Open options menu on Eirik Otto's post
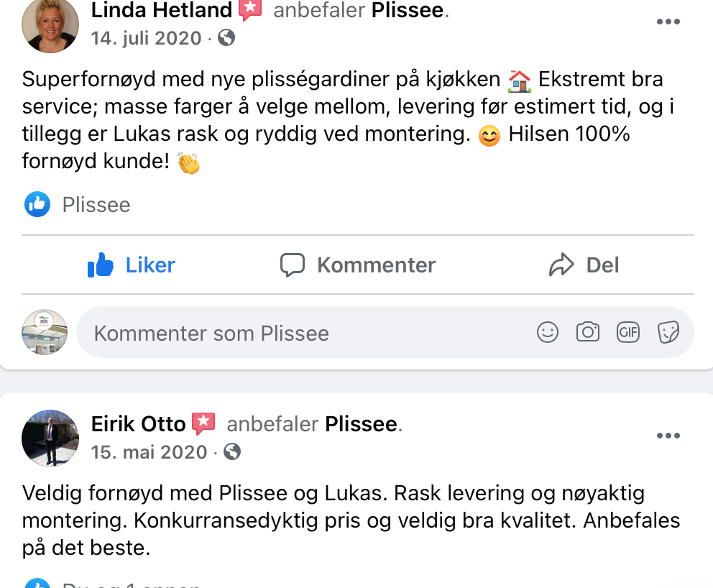This screenshot has width=713, height=588. pyautogui.click(x=668, y=436)
